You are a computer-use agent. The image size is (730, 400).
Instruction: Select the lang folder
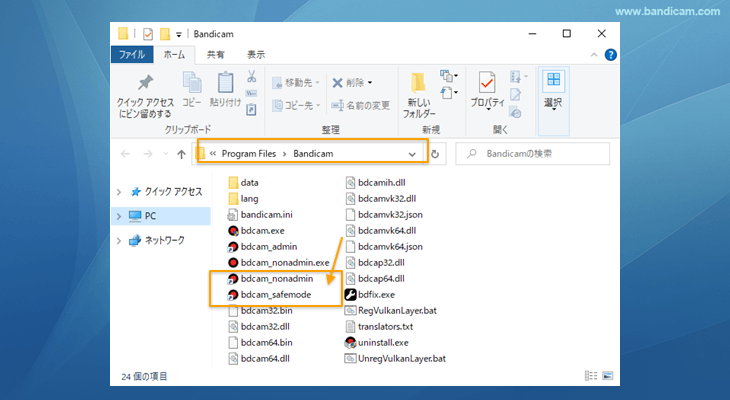point(243,199)
